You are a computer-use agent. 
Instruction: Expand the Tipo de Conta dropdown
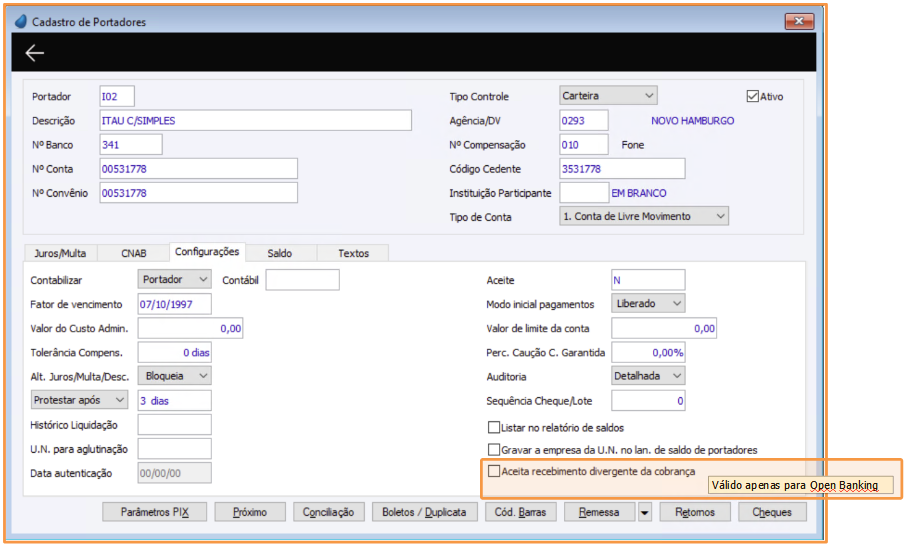pos(644,216)
